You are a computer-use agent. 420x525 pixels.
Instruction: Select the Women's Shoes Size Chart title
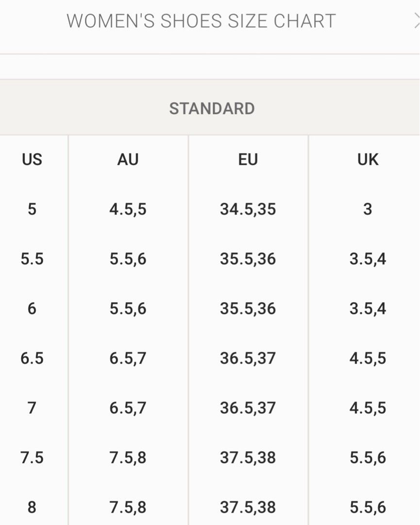coord(202,21)
